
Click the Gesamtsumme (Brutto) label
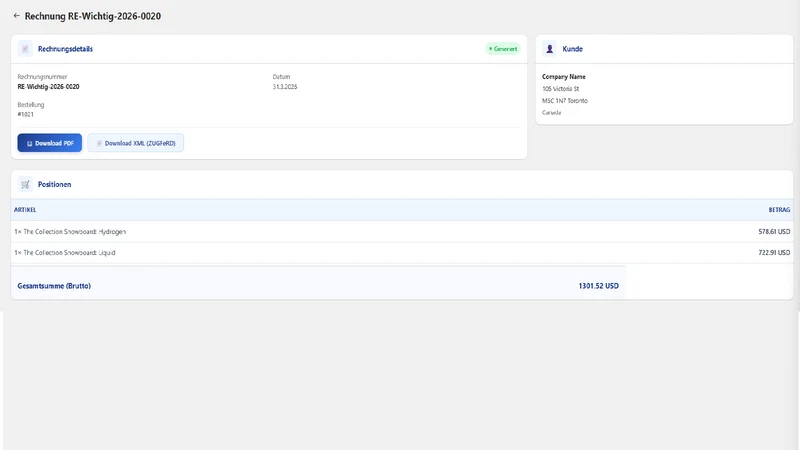(54, 286)
